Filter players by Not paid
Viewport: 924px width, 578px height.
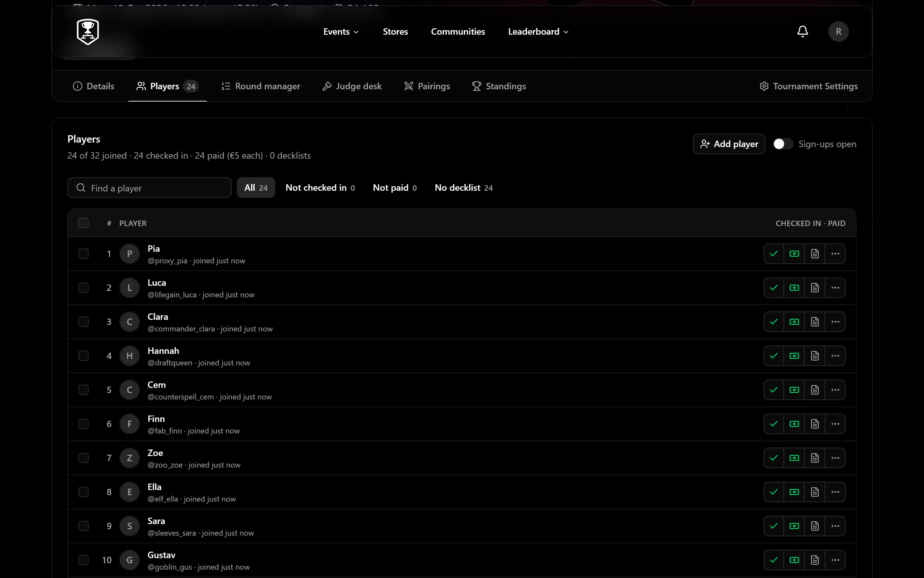(x=394, y=188)
